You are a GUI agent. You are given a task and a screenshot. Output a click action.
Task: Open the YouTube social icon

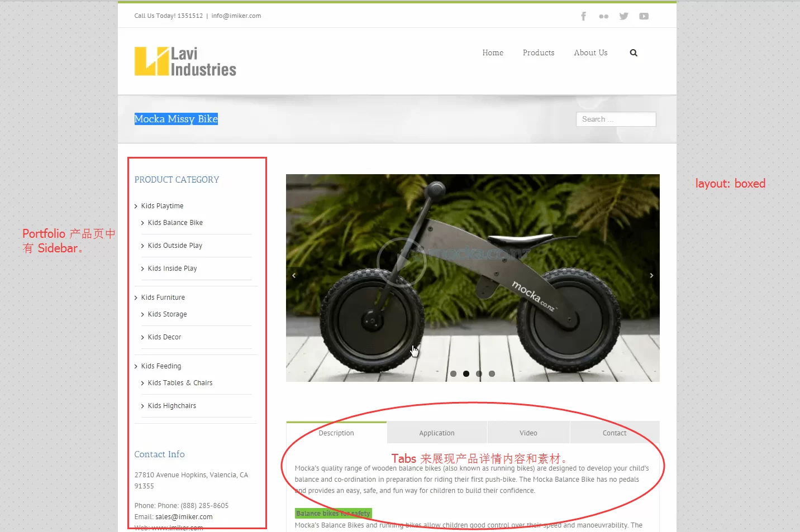click(x=644, y=16)
